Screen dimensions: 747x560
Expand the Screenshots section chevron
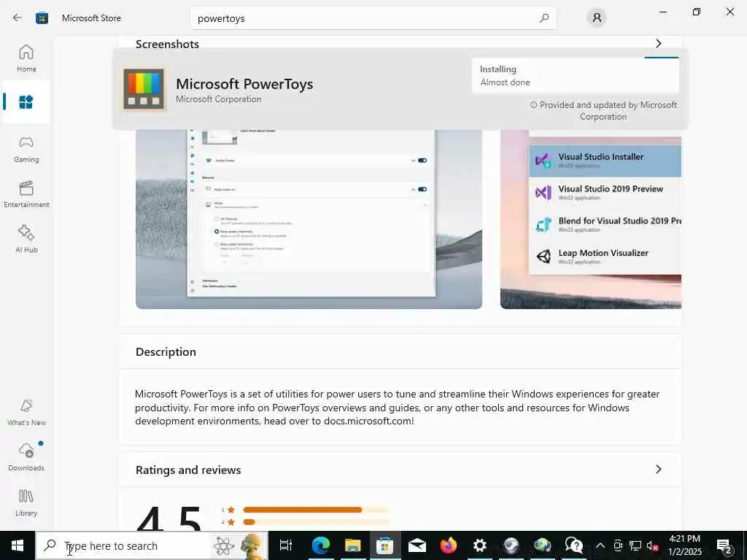(659, 43)
